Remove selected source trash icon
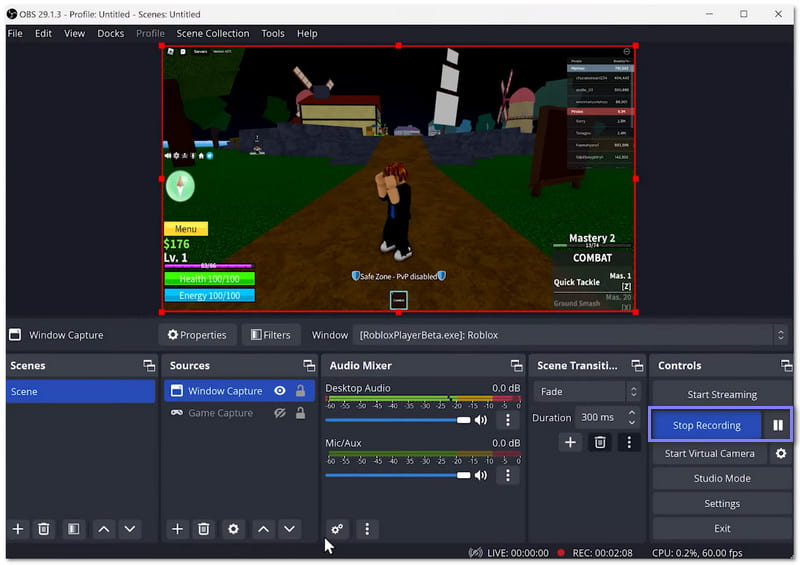 point(204,529)
